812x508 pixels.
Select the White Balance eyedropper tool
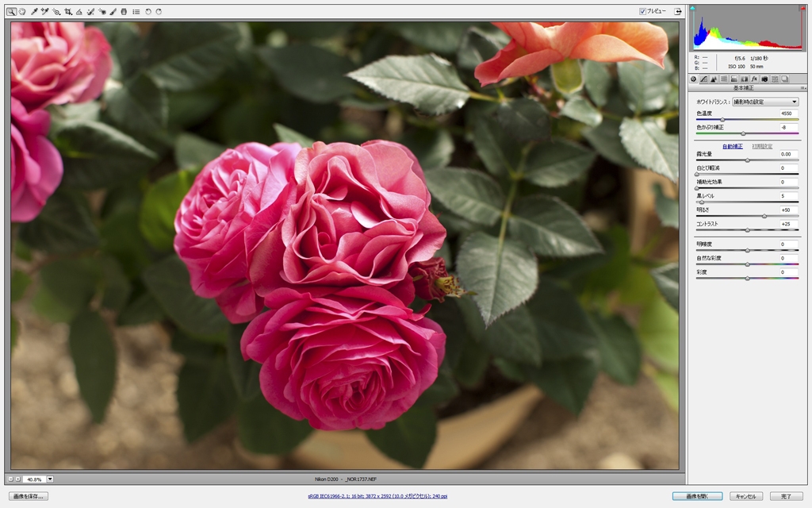(x=34, y=12)
